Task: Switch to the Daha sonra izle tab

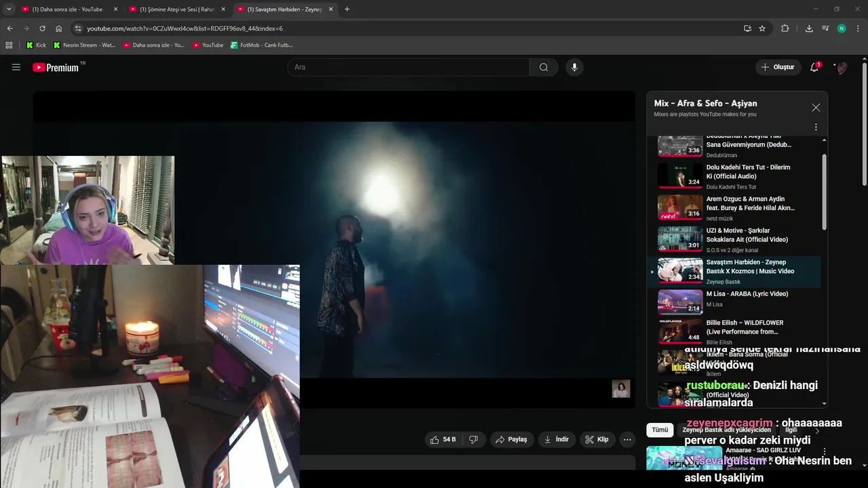Action: pos(68,9)
